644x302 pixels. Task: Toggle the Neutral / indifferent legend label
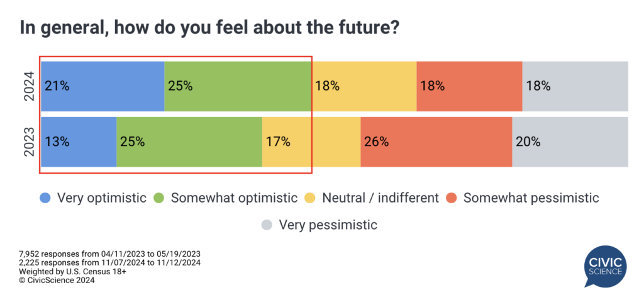click(380, 198)
